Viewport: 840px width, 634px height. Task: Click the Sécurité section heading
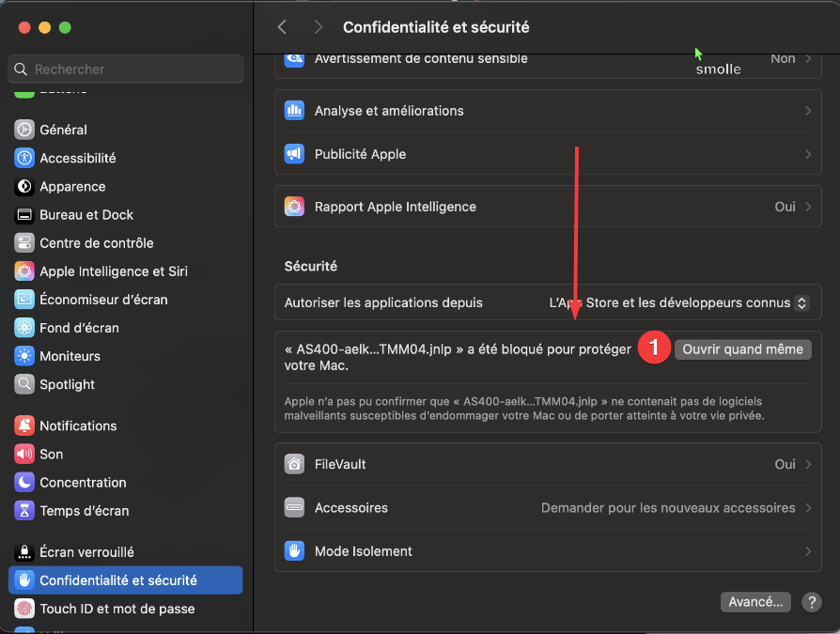click(311, 266)
